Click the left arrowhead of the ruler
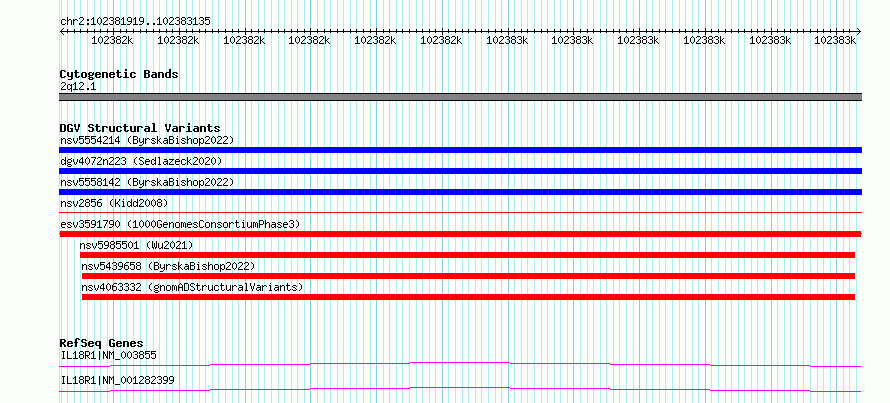The height and width of the screenshot is (403, 890). (x=62, y=32)
